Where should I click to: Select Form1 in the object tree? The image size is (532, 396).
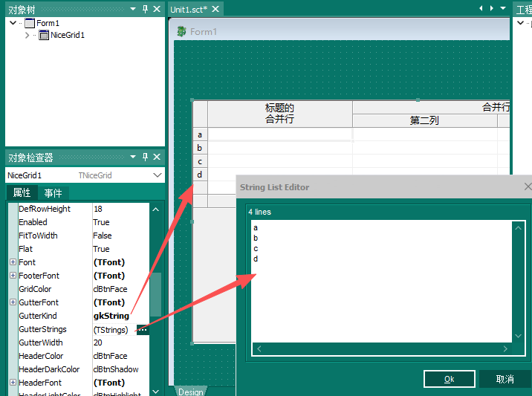click(x=48, y=23)
